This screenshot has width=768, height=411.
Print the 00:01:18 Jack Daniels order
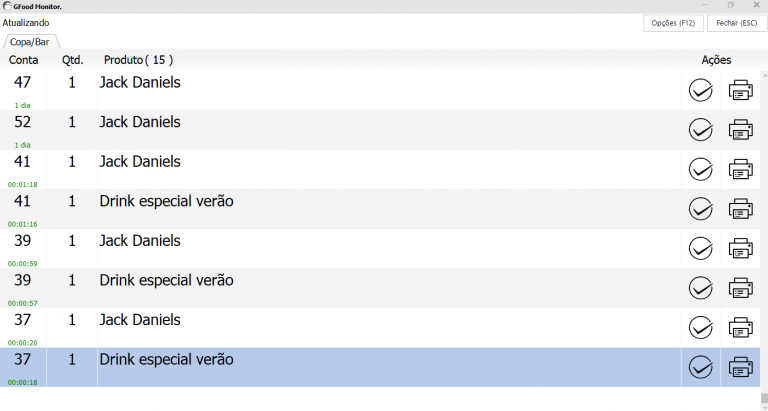coord(740,170)
